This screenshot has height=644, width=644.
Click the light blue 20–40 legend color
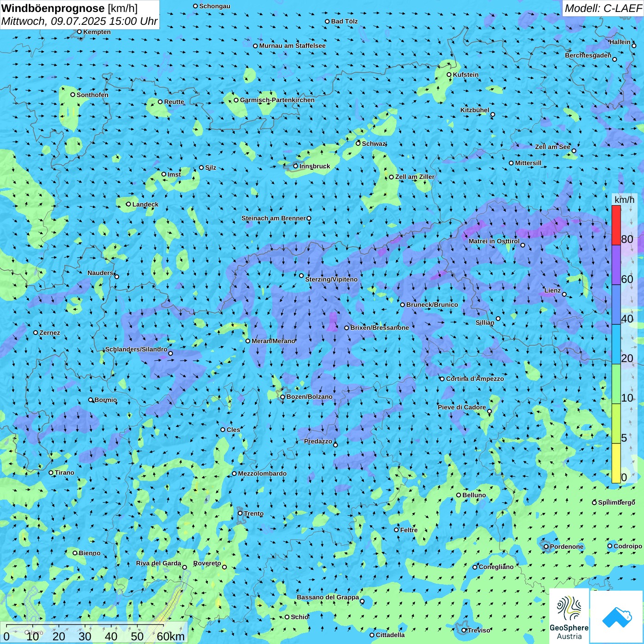pos(616,345)
